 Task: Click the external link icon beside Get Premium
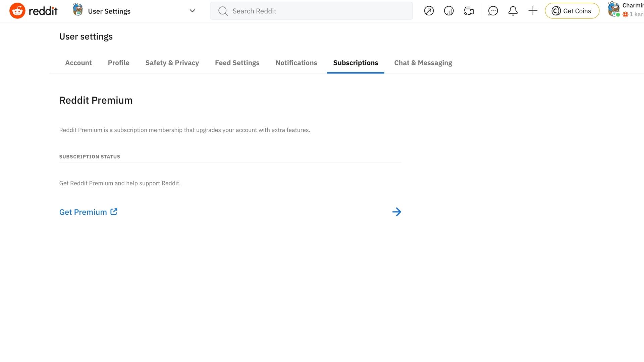click(114, 212)
